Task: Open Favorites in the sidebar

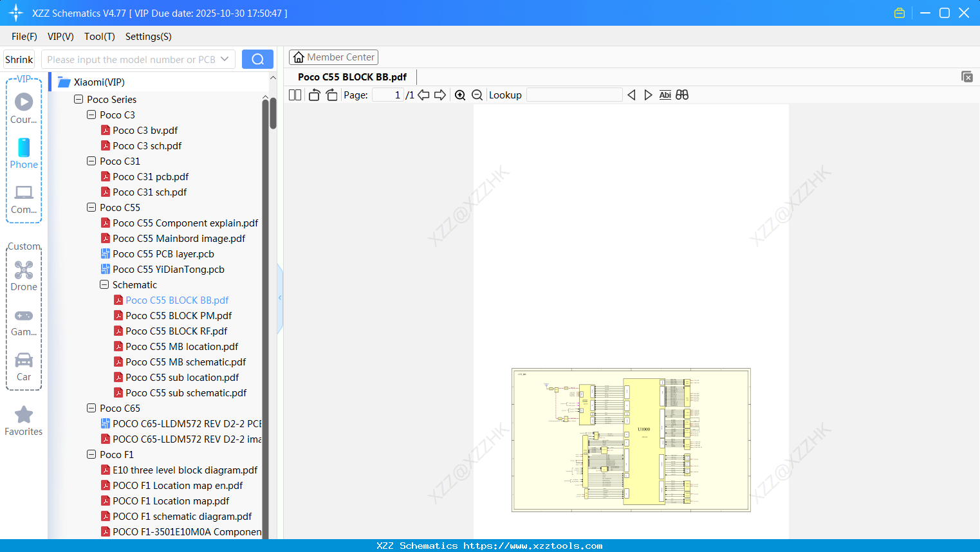Action: click(24, 421)
